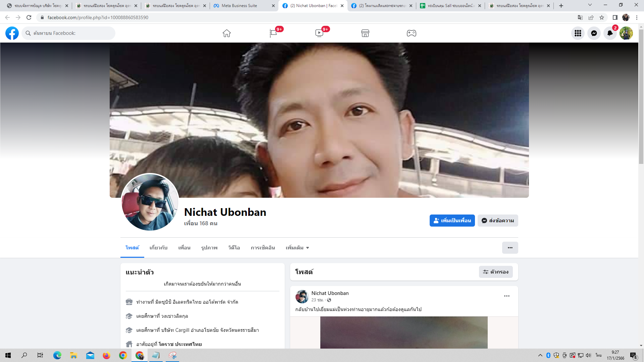Go to Facebook Home icon
The image size is (644, 362).
pyautogui.click(x=227, y=33)
